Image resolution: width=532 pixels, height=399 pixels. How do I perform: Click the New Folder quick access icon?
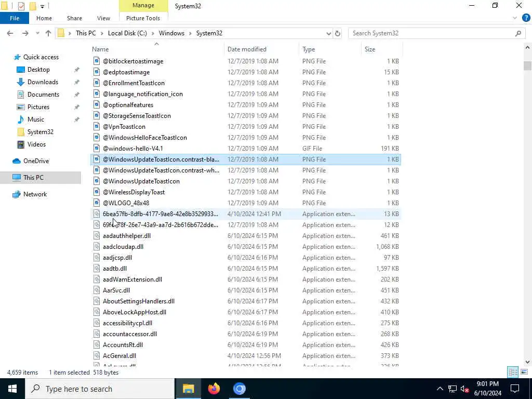tap(33, 6)
